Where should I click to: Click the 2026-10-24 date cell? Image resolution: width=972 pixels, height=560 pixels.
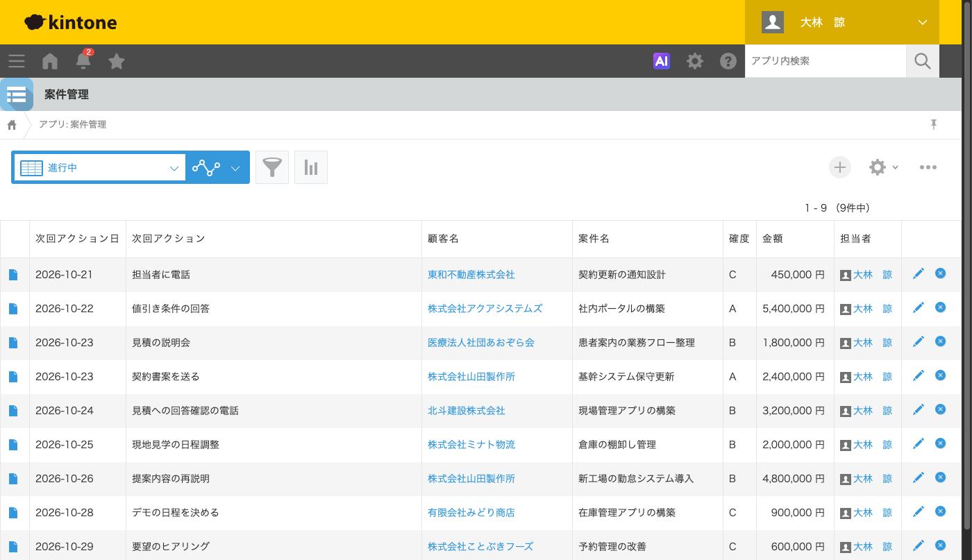[x=78, y=411]
